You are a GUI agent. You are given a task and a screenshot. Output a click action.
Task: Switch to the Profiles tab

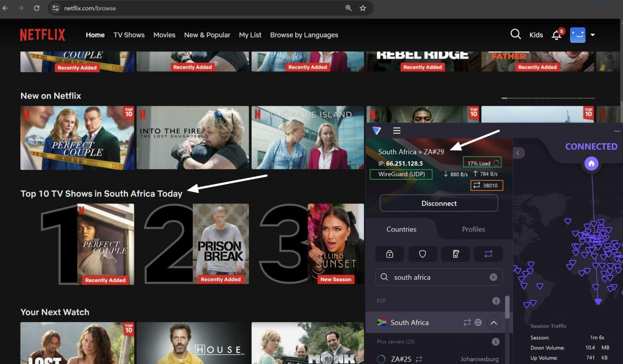(473, 229)
